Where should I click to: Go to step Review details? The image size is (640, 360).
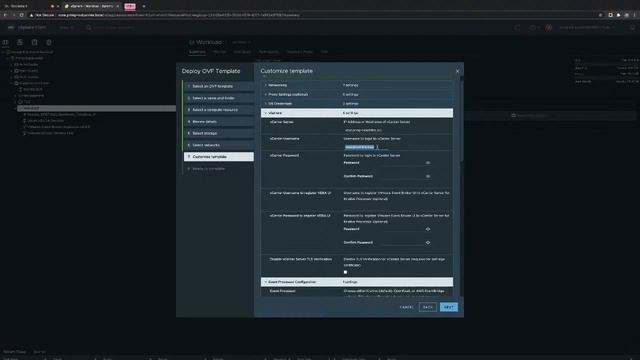[x=218, y=122]
